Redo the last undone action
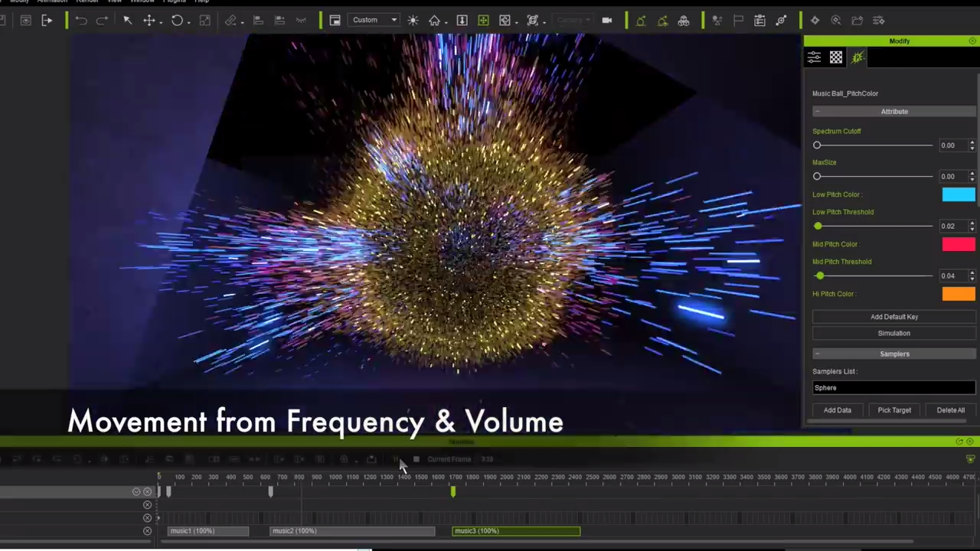The height and width of the screenshot is (551, 980). [x=102, y=21]
